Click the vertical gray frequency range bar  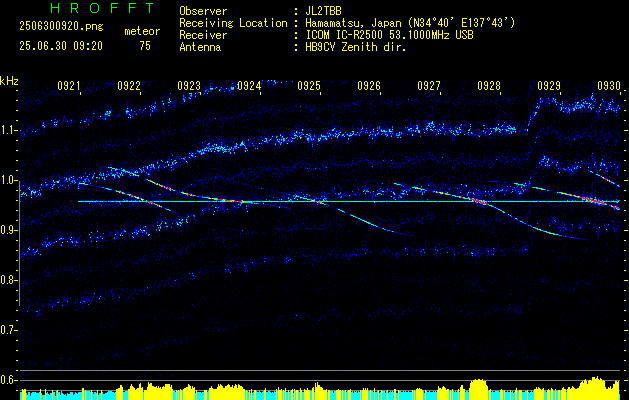click(20, 243)
